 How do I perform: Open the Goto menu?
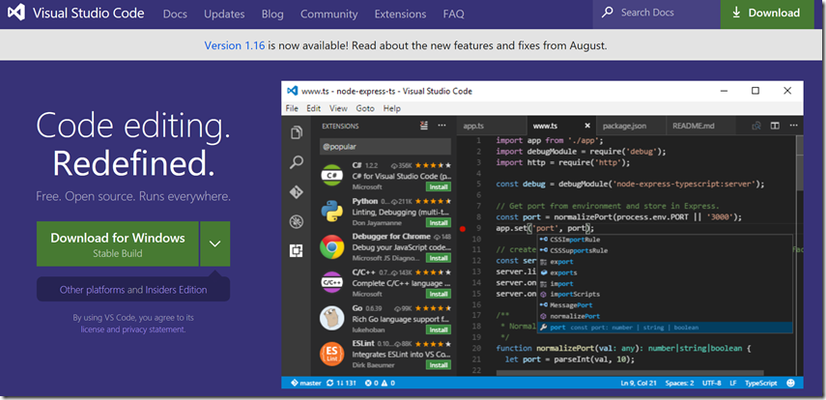click(366, 109)
